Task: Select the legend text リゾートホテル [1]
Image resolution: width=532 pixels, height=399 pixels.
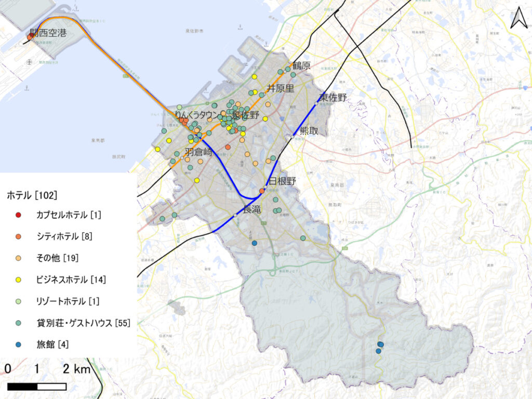Action: point(68,301)
